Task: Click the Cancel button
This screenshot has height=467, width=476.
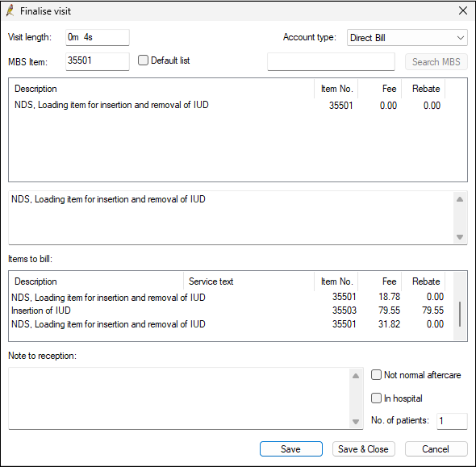Action: point(436,448)
